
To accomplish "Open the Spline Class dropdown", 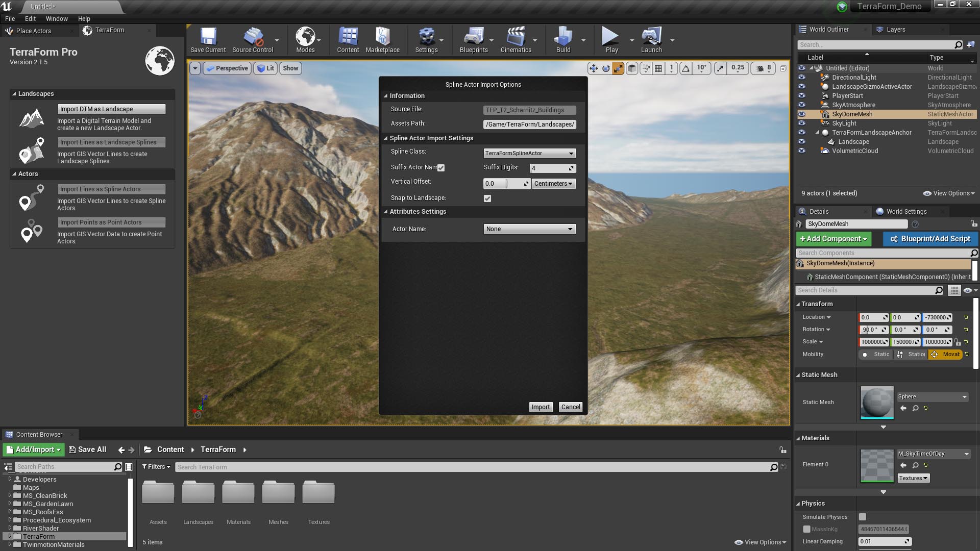I will pos(529,153).
